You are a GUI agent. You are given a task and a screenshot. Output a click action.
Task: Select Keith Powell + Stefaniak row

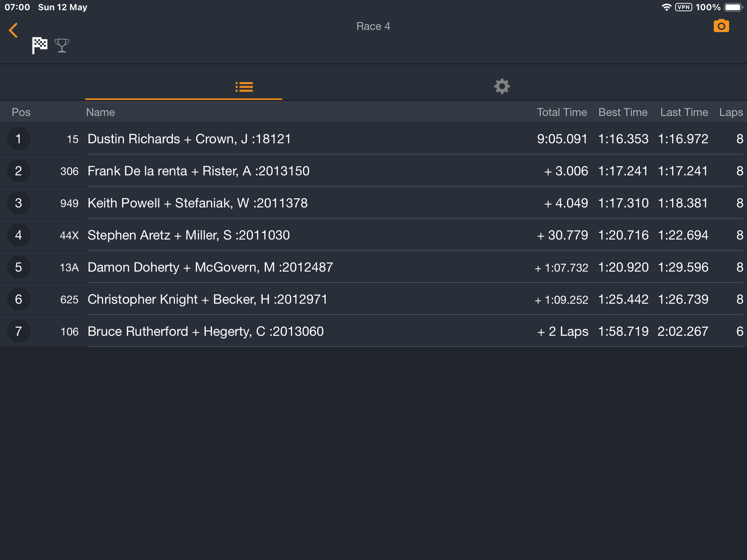click(373, 203)
